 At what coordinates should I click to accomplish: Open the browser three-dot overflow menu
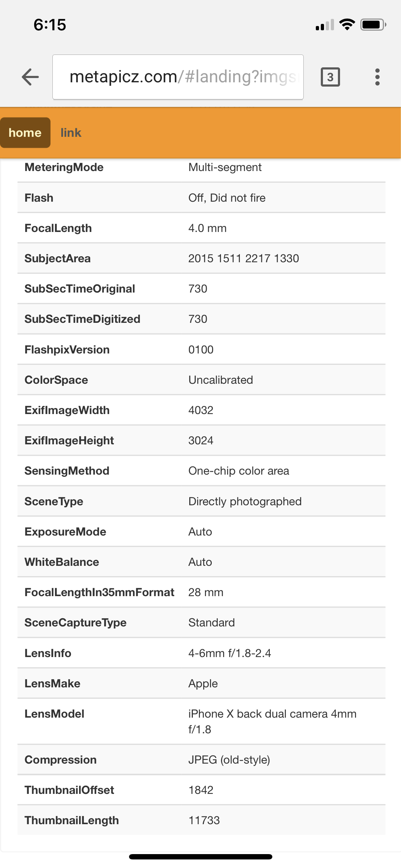coord(377,77)
